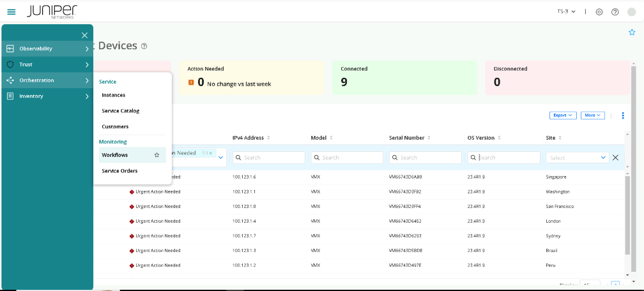Select serial number VM66743D3FF4
The width and height of the screenshot is (644, 291).
click(405, 207)
